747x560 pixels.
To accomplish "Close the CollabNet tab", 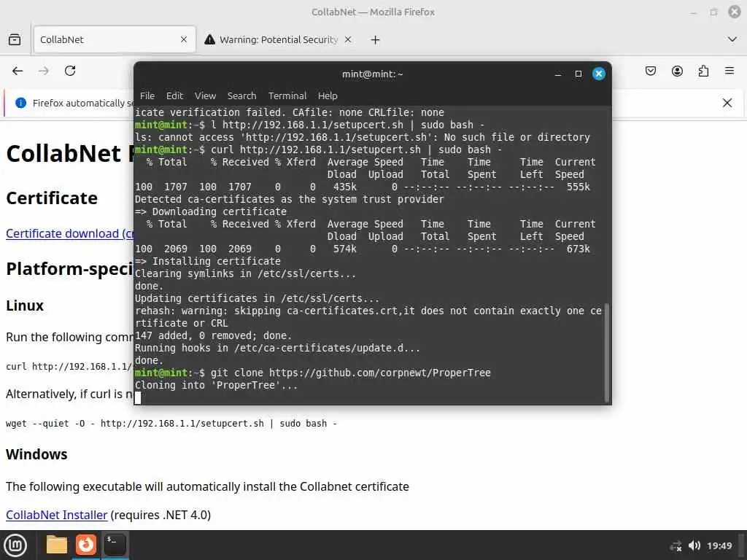I will 184,39.
